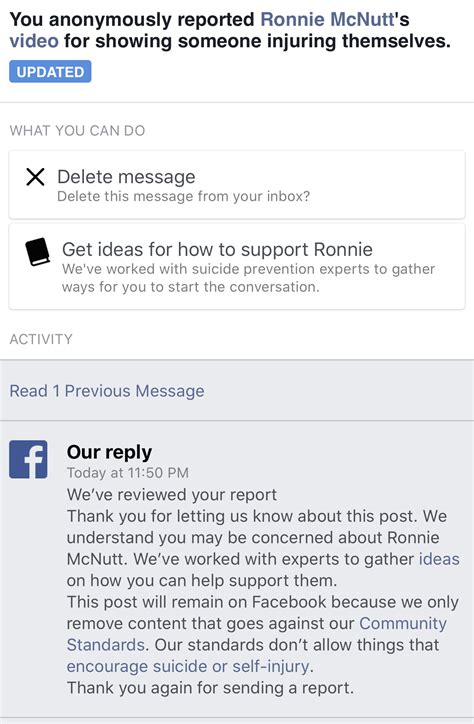Screen dimensions: 474x724
Task: Select the Delete message option
Action: pos(237,185)
